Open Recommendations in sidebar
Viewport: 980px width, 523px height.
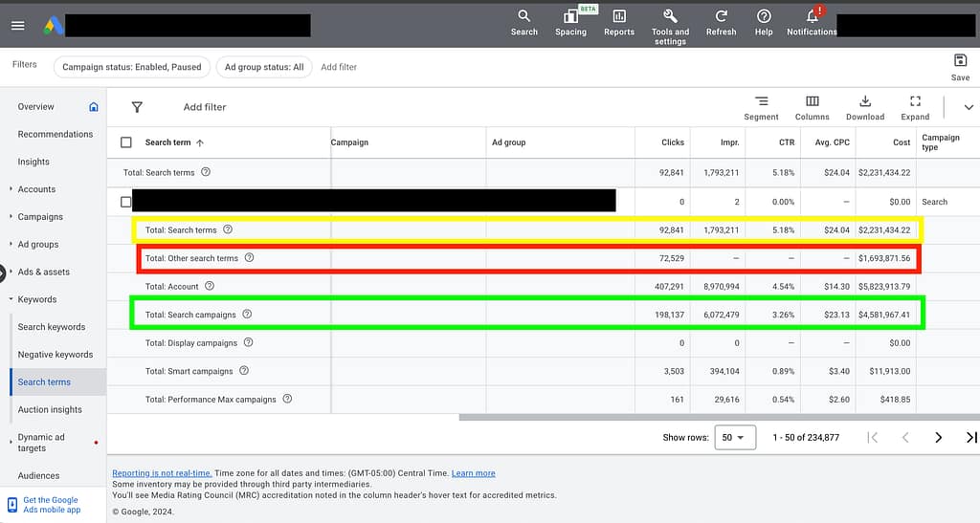pos(55,134)
